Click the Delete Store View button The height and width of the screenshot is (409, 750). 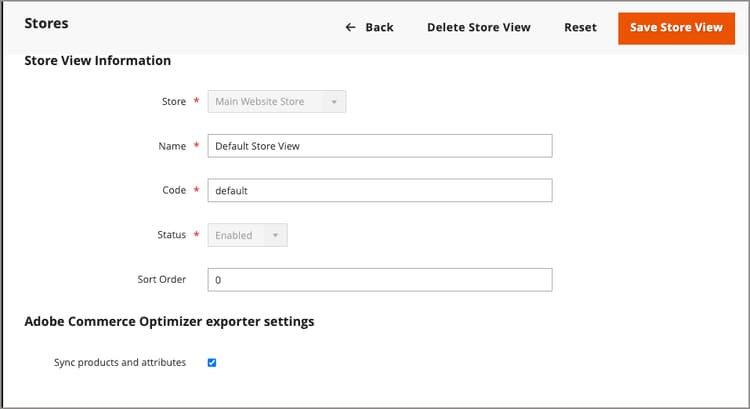click(x=479, y=27)
